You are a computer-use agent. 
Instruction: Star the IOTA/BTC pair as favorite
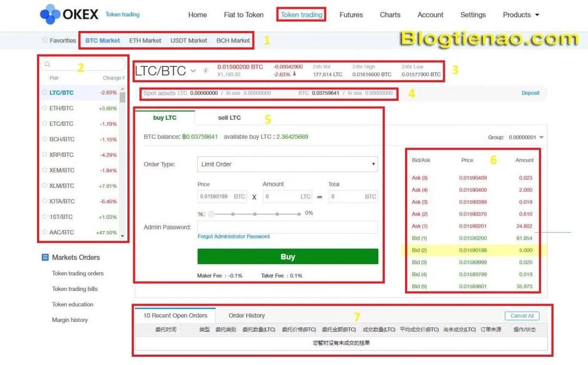coord(45,201)
